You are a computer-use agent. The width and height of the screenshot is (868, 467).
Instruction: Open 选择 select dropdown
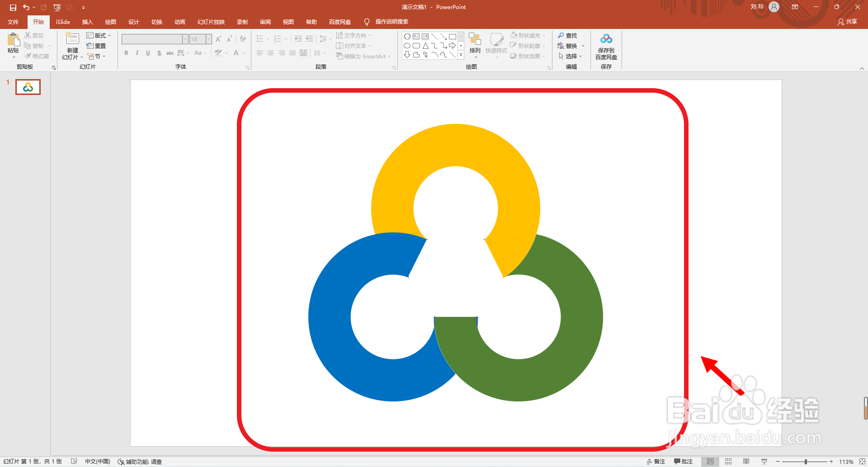pyautogui.click(x=571, y=56)
